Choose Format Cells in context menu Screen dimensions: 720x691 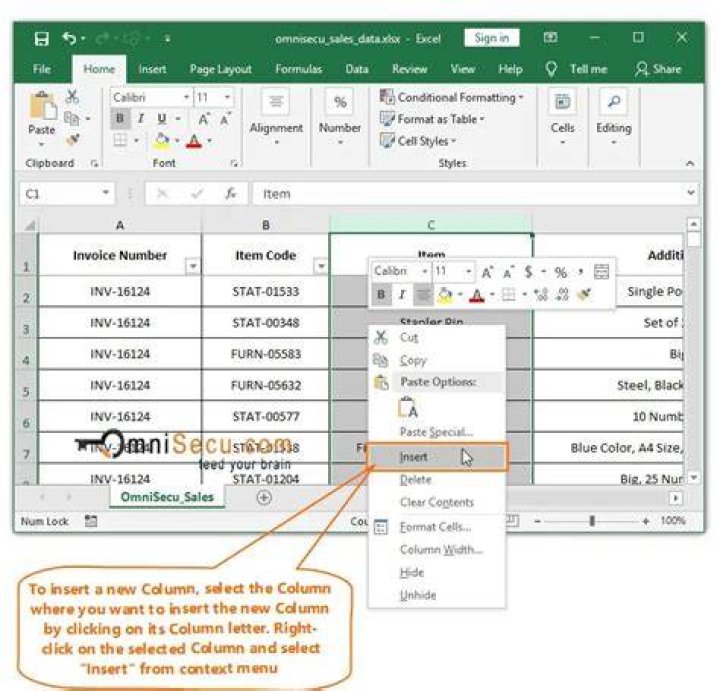pyautogui.click(x=437, y=527)
